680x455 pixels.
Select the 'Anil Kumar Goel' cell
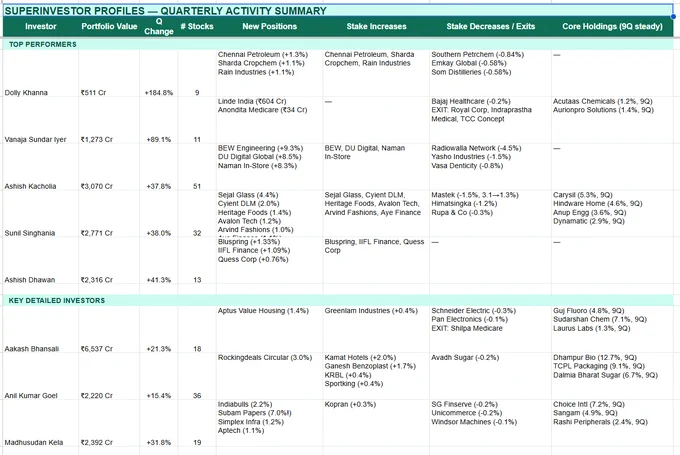[x=41, y=376]
